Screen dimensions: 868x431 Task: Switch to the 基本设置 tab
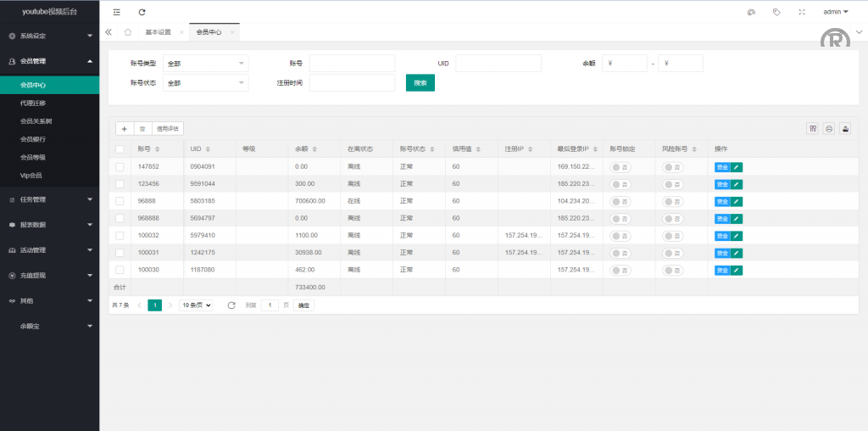[158, 32]
